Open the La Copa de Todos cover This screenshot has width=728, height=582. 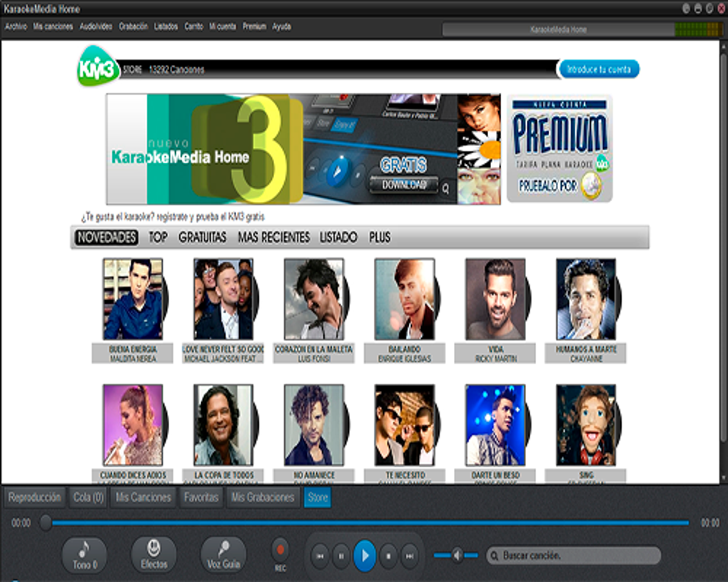(223, 424)
